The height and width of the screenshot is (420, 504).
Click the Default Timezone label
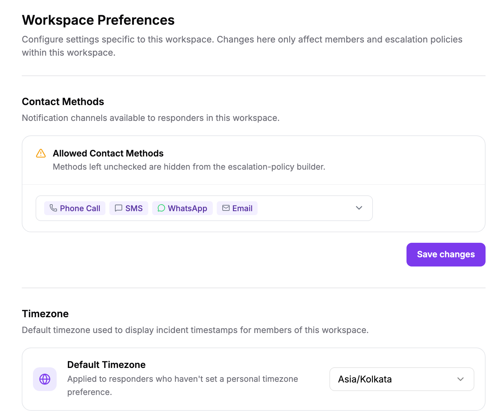[106, 365]
